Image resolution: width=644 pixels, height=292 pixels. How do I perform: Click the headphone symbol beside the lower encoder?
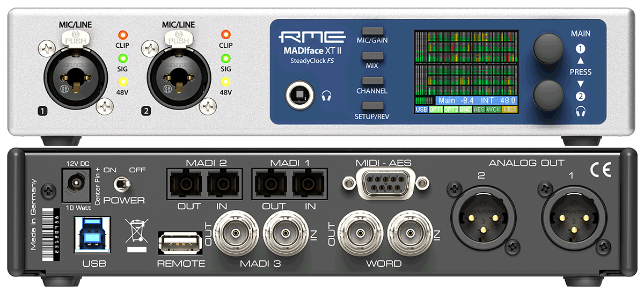pyautogui.click(x=580, y=111)
